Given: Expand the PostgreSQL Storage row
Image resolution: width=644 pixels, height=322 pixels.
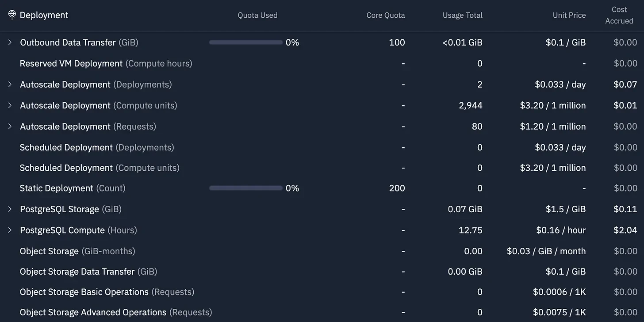Looking at the screenshot, I should (x=10, y=209).
